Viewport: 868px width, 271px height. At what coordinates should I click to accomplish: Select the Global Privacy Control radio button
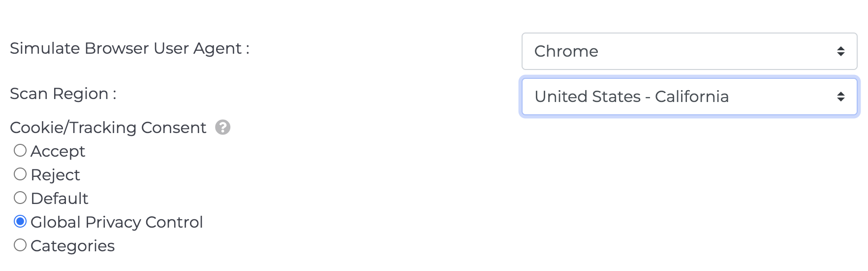click(20, 221)
